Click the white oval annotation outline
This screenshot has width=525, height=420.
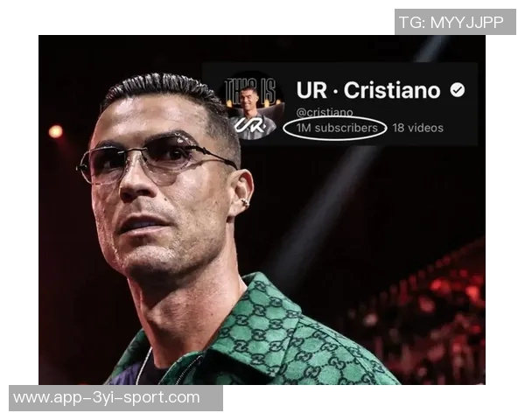(x=335, y=128)
